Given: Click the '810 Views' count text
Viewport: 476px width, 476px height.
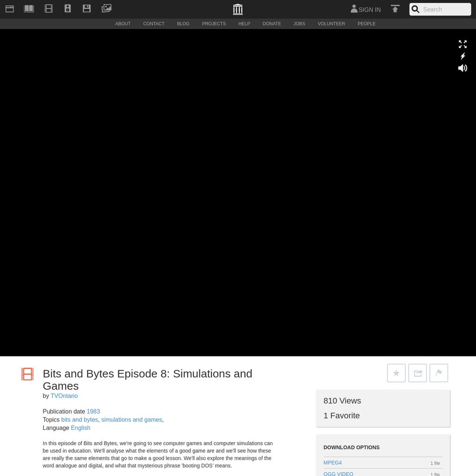Looking at the screenshot, I should (342, 401).
